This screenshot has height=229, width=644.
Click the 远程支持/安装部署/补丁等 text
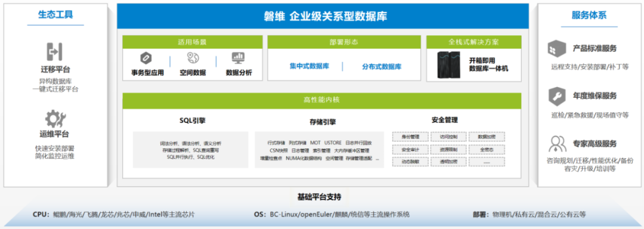[x=590, y=66]
